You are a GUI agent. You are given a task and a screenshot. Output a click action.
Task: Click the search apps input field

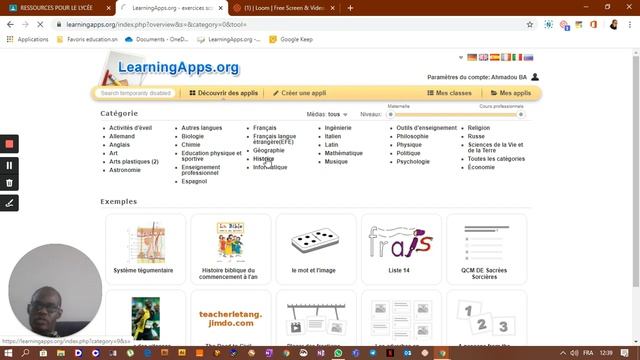(x=136, y=93)
